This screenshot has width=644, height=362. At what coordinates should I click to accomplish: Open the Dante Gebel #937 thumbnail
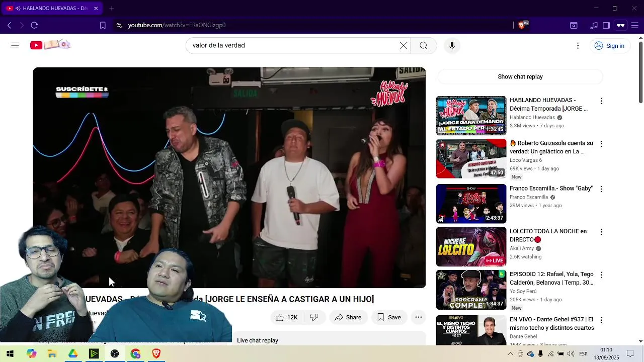[471, 330]
